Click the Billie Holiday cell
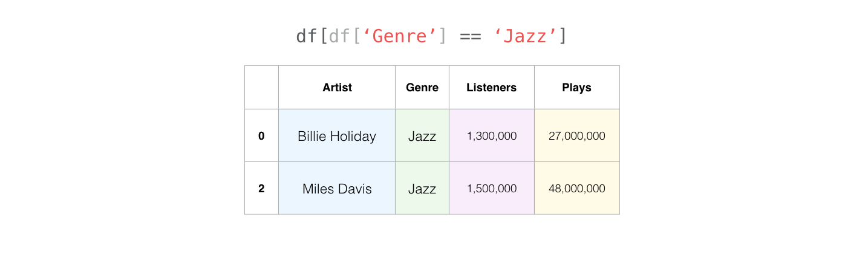 [337, 136]
